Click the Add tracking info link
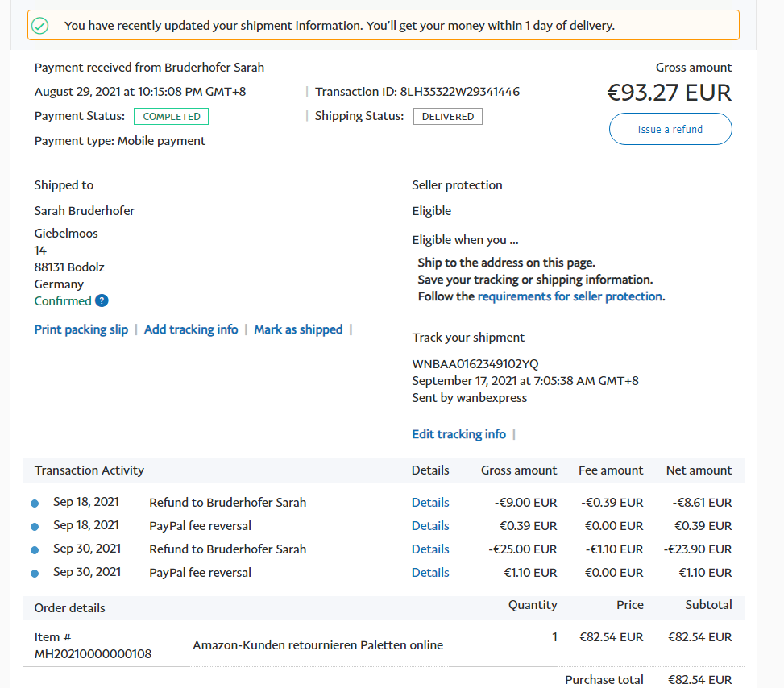784x688 pixels. click(x=191, y=329)
